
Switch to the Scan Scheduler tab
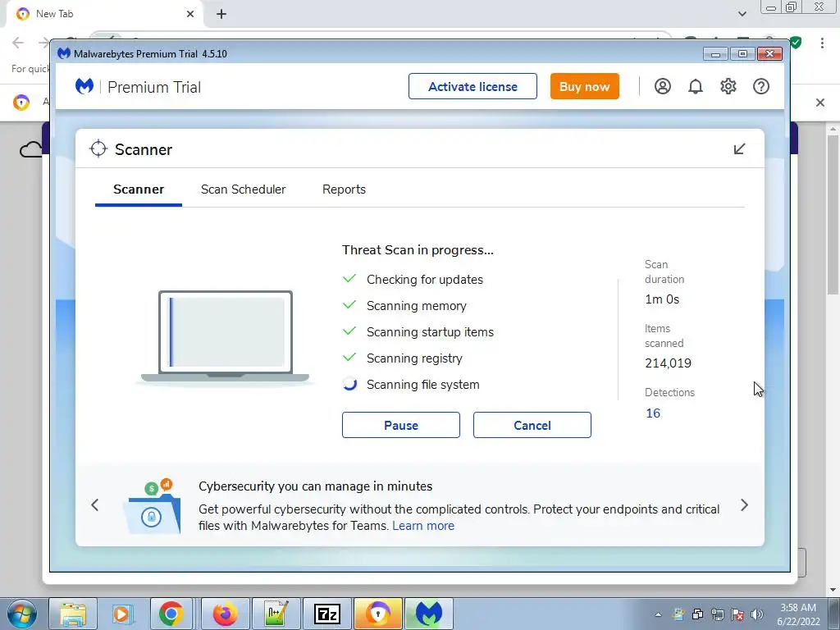[x=243, y=189]
